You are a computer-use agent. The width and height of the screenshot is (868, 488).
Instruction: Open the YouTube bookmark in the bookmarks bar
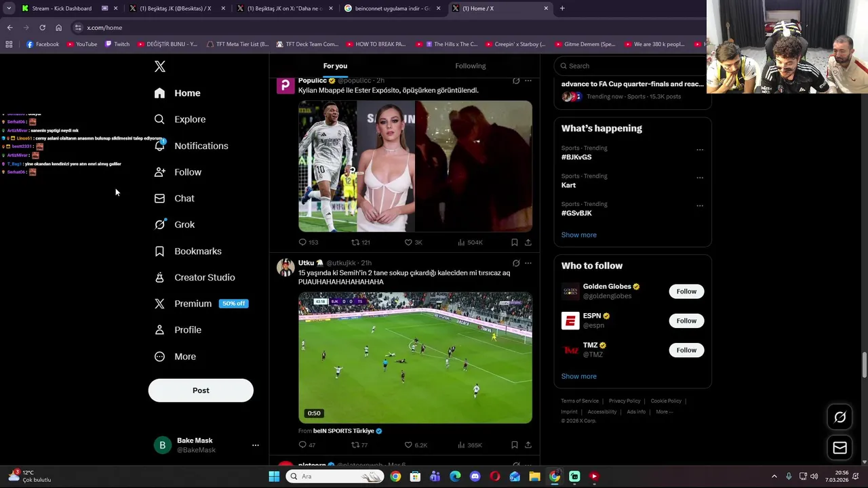click(x=81, y=44)
